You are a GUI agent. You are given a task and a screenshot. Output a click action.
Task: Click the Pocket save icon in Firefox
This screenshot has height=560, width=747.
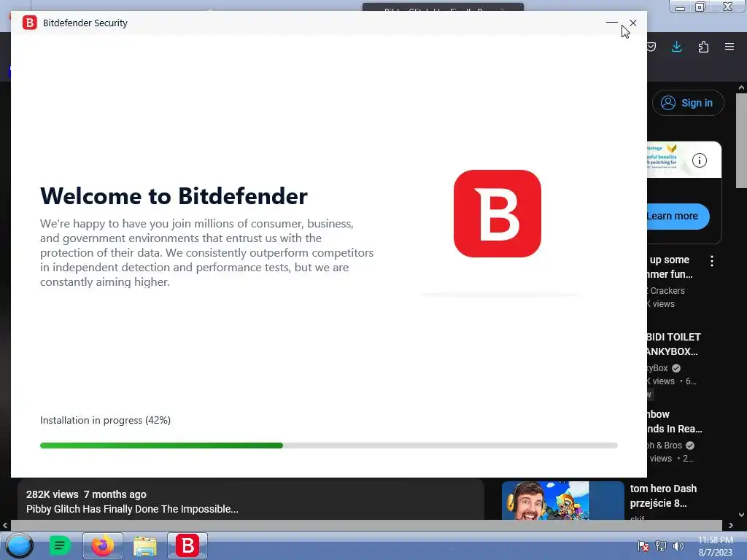coord(651,47)
